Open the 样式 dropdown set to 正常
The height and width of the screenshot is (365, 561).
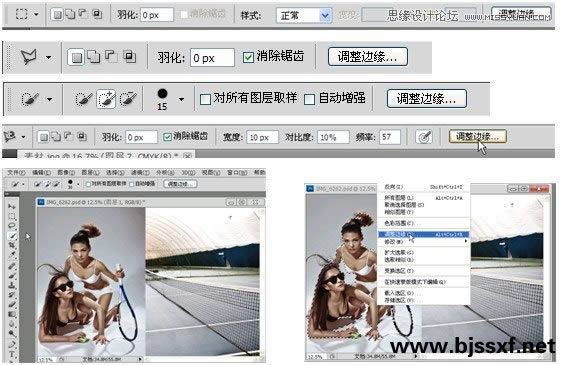pos(304,15)
